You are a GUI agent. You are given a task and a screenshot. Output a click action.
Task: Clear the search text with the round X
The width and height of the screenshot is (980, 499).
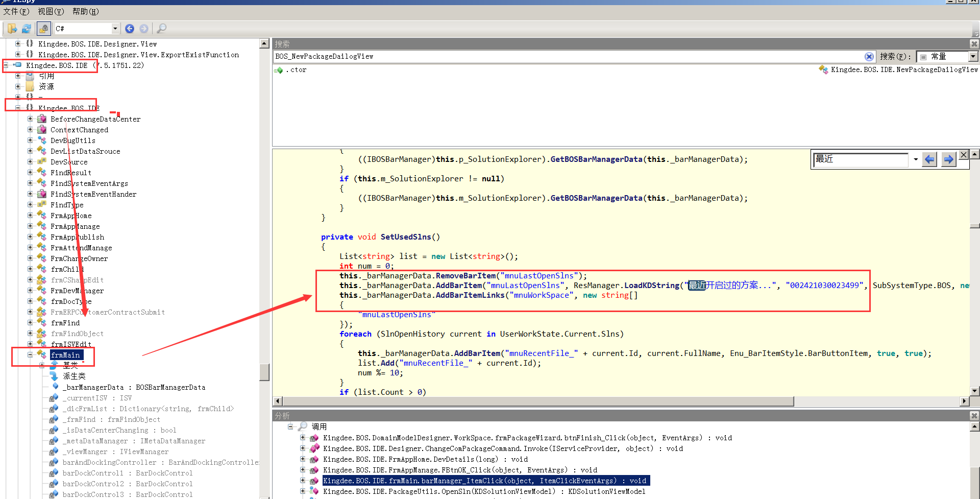pyautogui.click(x=869, y=57)
